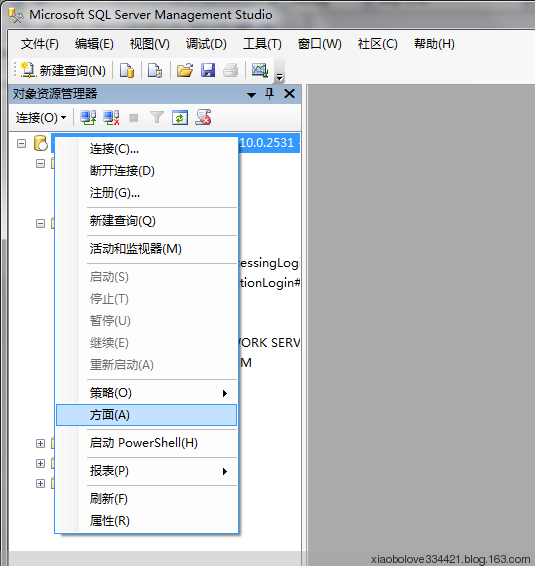Open the 社区(C) menu
535x566 pixels.
pos(378,44)
